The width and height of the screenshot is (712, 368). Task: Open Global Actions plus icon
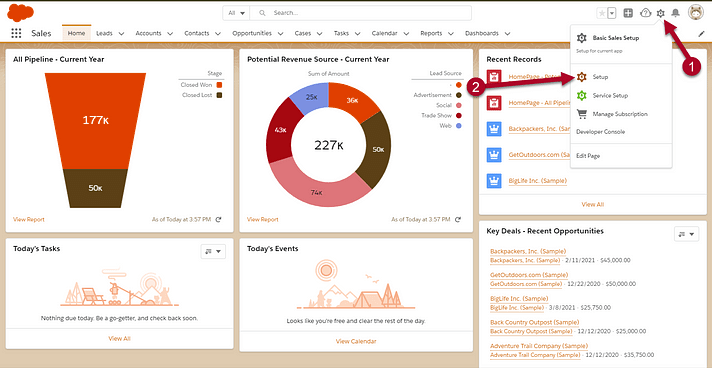[x=628, y=13]
